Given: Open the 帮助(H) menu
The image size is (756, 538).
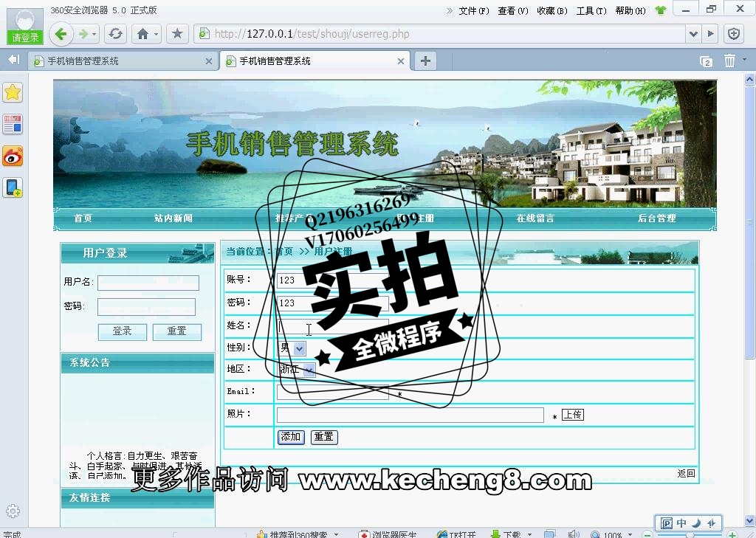Looking at the screenshot, I should pyautogui.click(x=630, y=10).
